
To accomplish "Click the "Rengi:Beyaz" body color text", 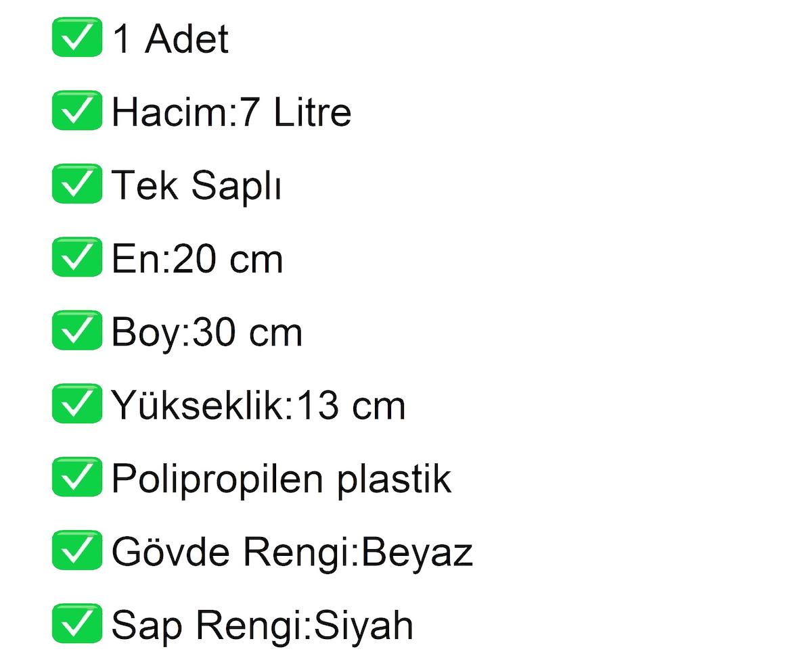I will pyautogui.click(x=358, y=552).
